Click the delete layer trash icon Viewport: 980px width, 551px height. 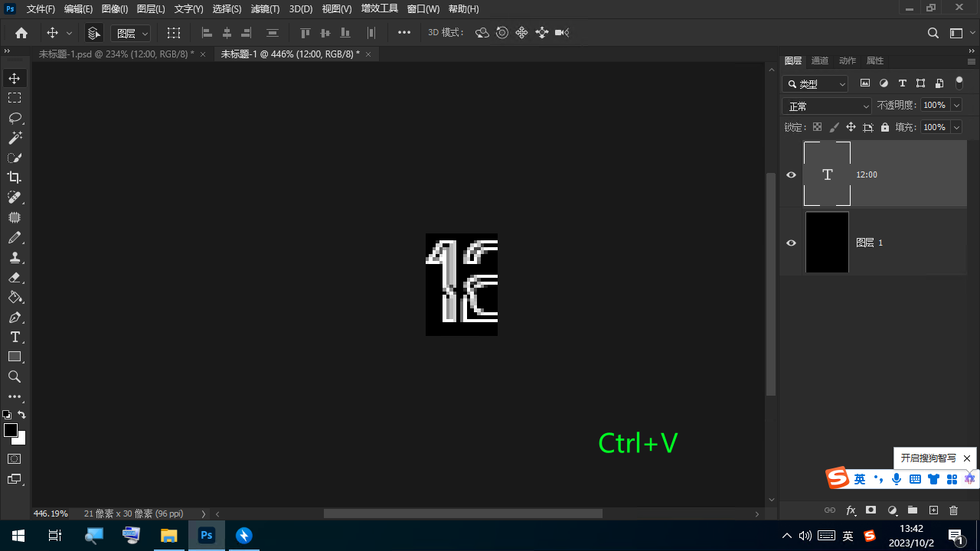953,510
